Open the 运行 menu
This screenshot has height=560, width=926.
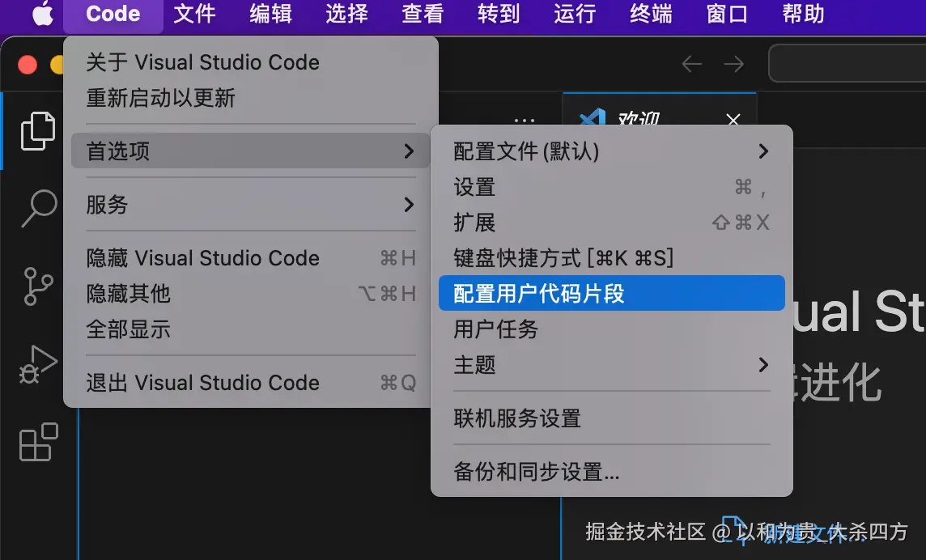coord(576,14)
